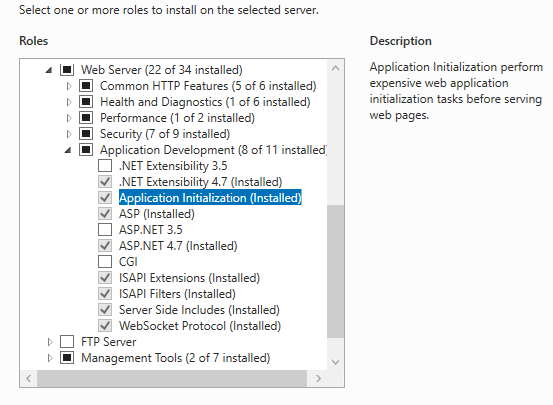This screenshot has height=405, width=553.
Task: Toggle the Web Server tri-state checkbox
Action: pyautogui.click(x=67, y=69)
